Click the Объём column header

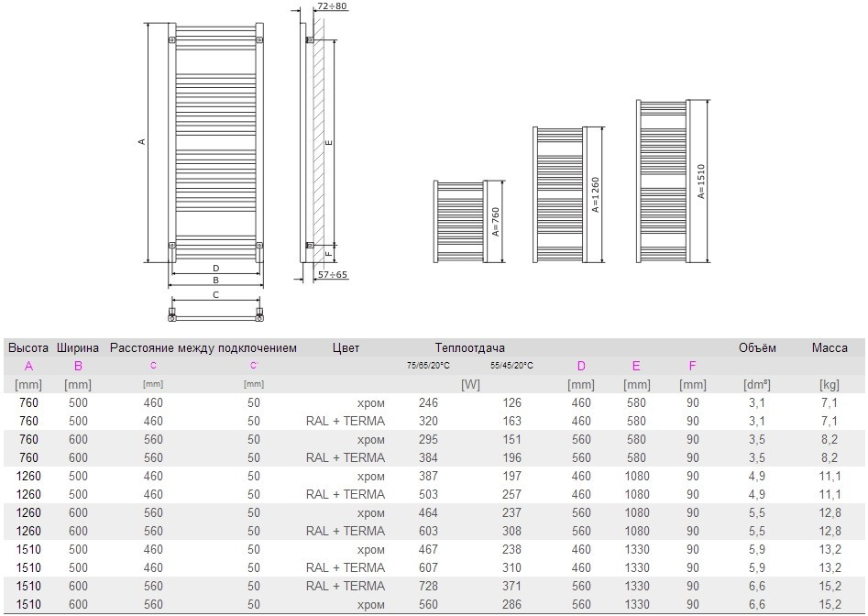pyautogui.click(x=757, y=348)
